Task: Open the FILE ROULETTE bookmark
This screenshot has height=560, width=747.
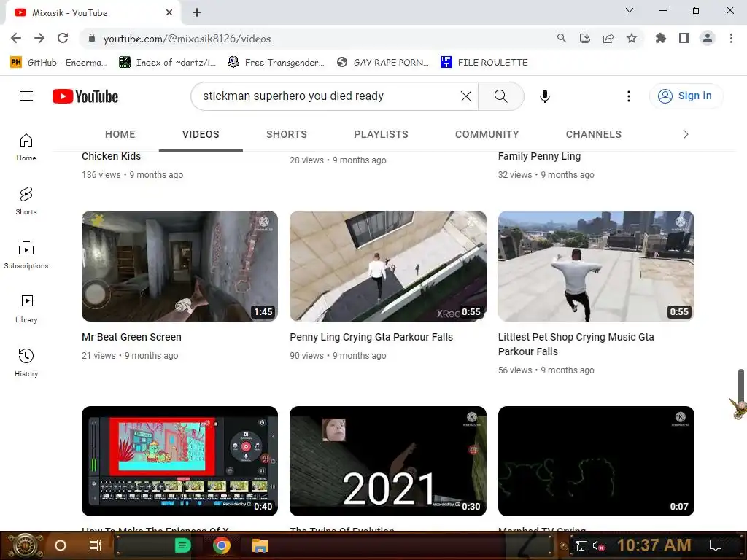Action: tap(484, 63)
